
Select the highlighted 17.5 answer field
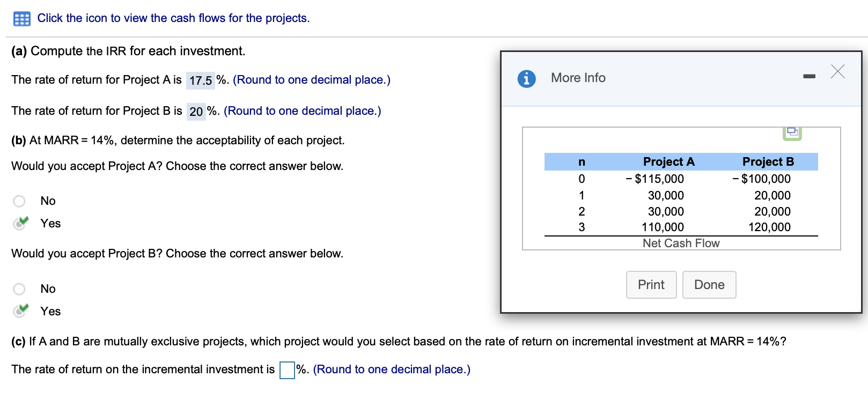click(200, 79)
